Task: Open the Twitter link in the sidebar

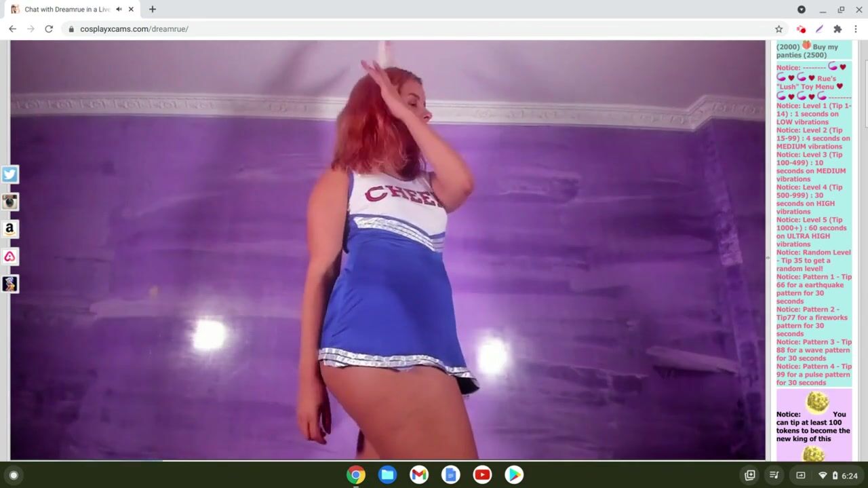Action: tap(9, 174)
